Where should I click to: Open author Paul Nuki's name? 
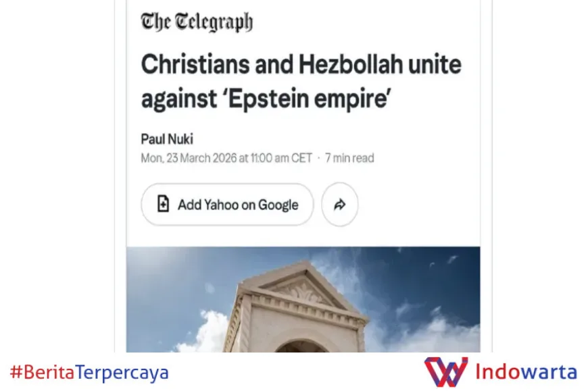point(167,139)
